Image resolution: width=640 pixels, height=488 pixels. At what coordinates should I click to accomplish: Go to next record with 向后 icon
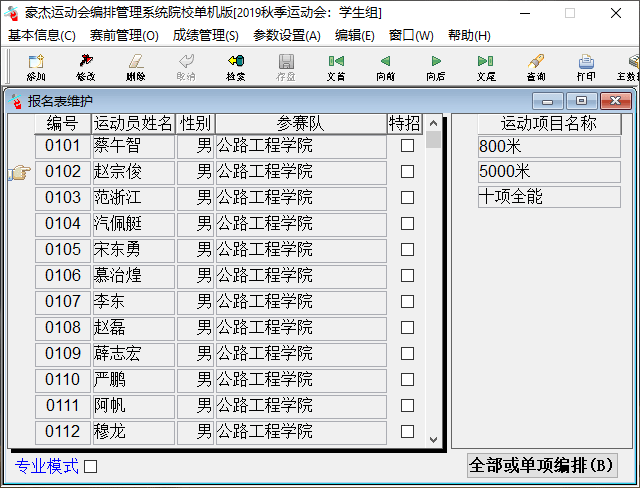[436, 67]
